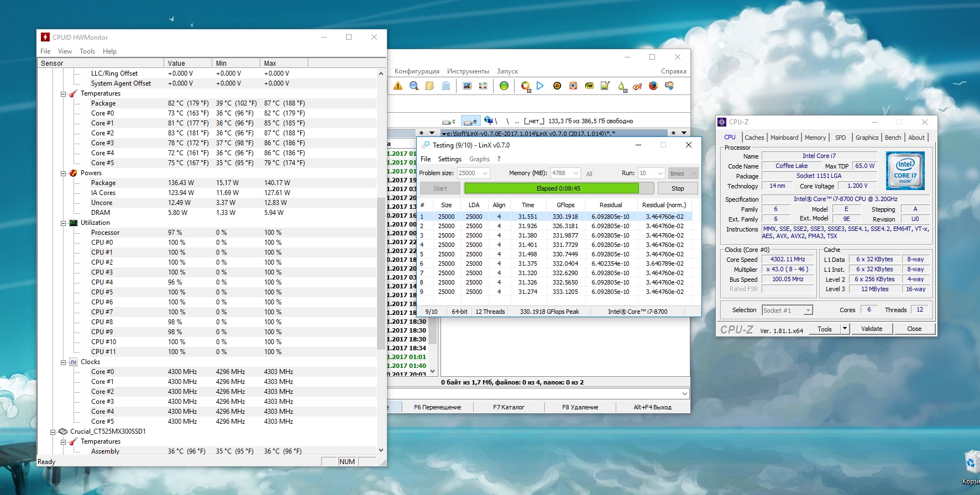Click the blue play arrow toolbar icon
This screenshot has height=495, width=980.
[x=540, y=86]
